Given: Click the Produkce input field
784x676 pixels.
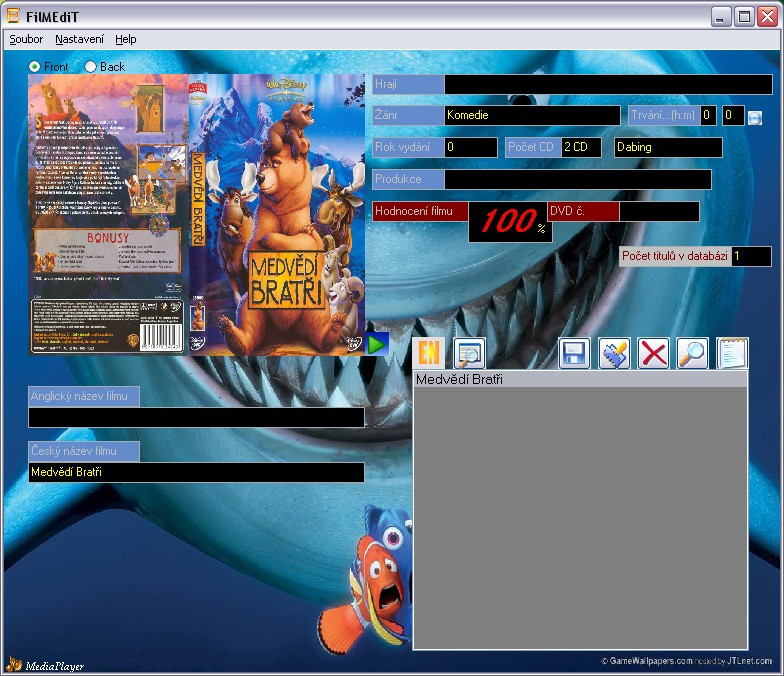Looking at the screenshot, I should [x=578, y=180].
